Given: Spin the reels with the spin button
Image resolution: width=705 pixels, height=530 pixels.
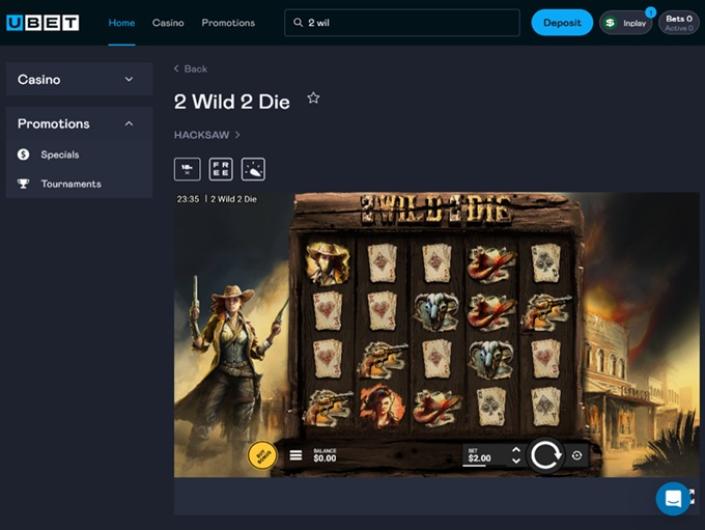Looking at the screenshot, I should pyautogui.click(x=545, y=455).
